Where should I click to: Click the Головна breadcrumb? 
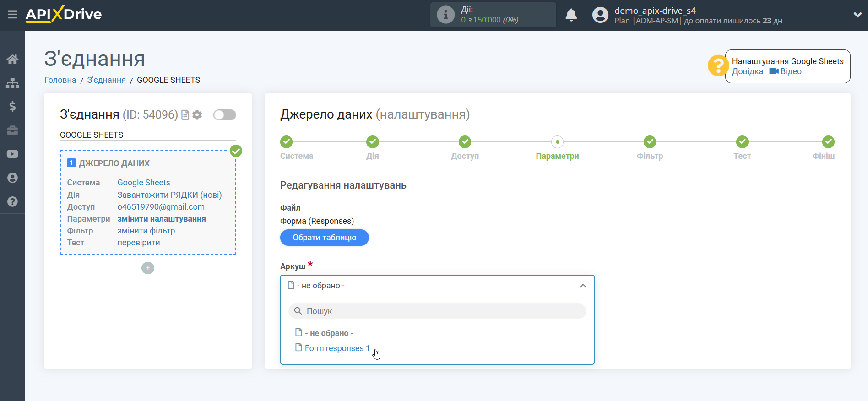pos(60,80)
